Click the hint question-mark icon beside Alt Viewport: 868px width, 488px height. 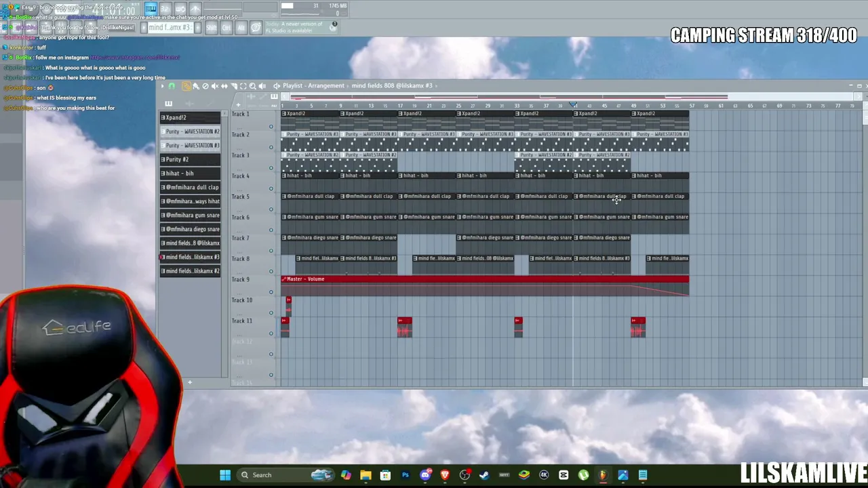(256, 28)
